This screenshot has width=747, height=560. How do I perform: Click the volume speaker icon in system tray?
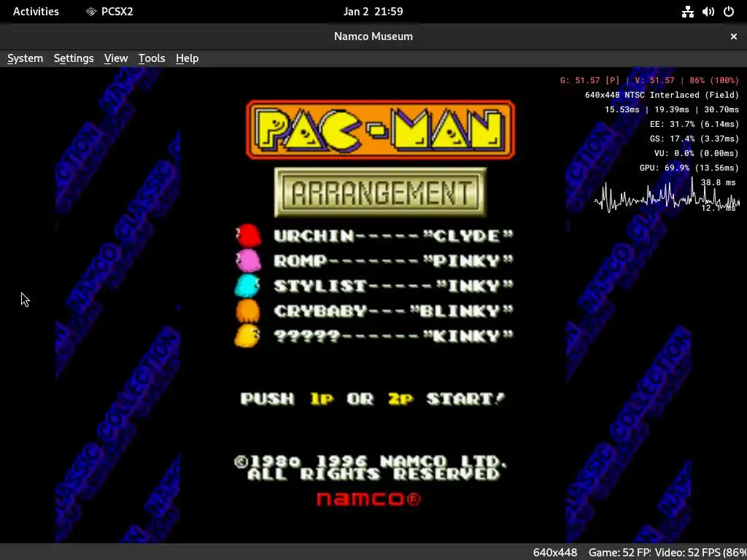(708, 12)
